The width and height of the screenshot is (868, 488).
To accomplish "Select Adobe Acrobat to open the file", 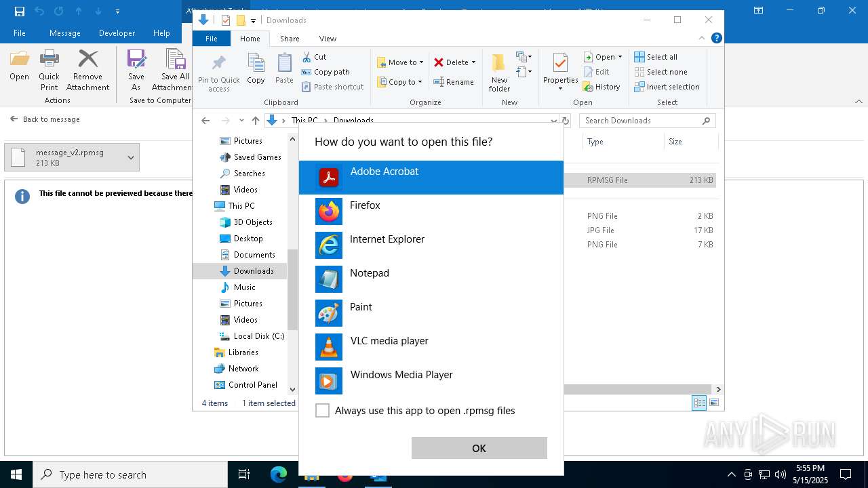I will pyautogui.click(x=431, y=178).
